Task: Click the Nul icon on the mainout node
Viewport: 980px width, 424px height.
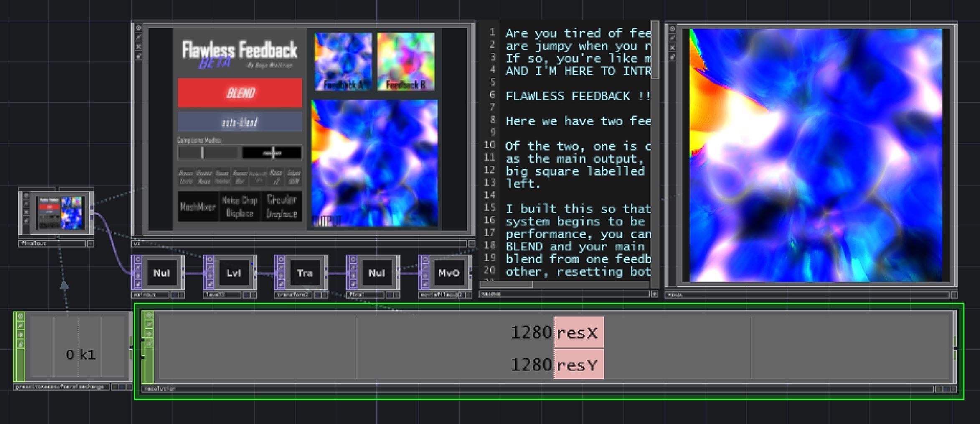Action: tap(161, 273)
